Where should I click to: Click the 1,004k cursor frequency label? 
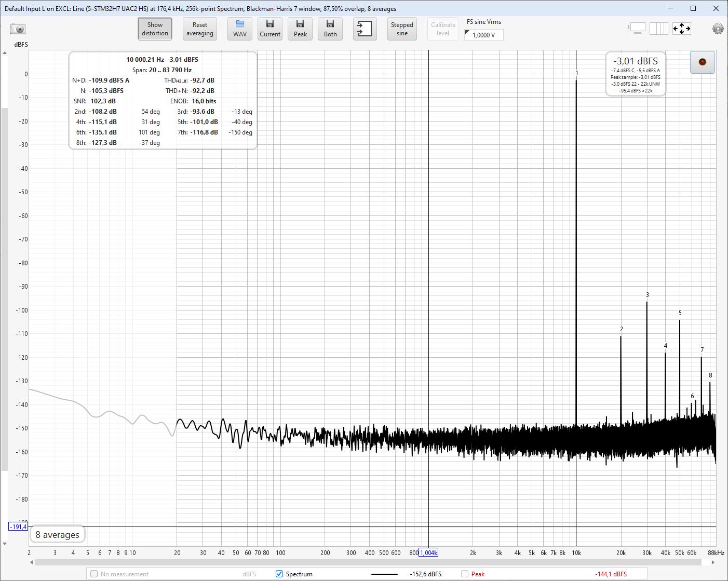[428, 552]
